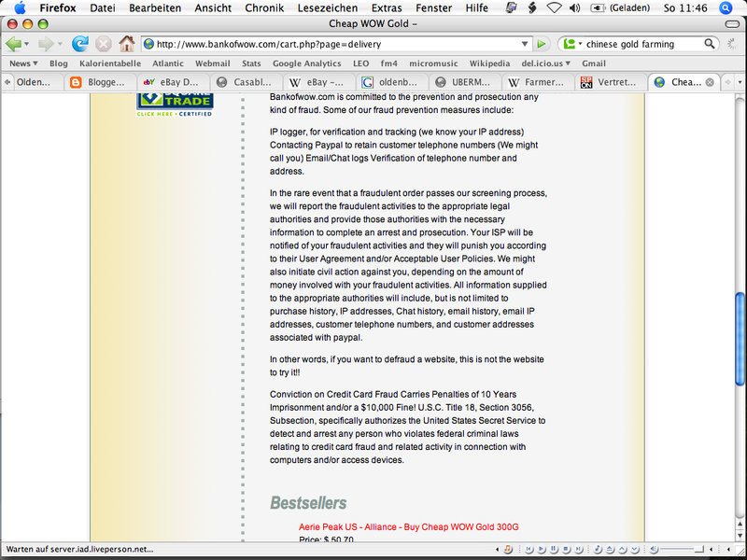
Task: Switch to the Vertret... tab
Action: point(611,82)
